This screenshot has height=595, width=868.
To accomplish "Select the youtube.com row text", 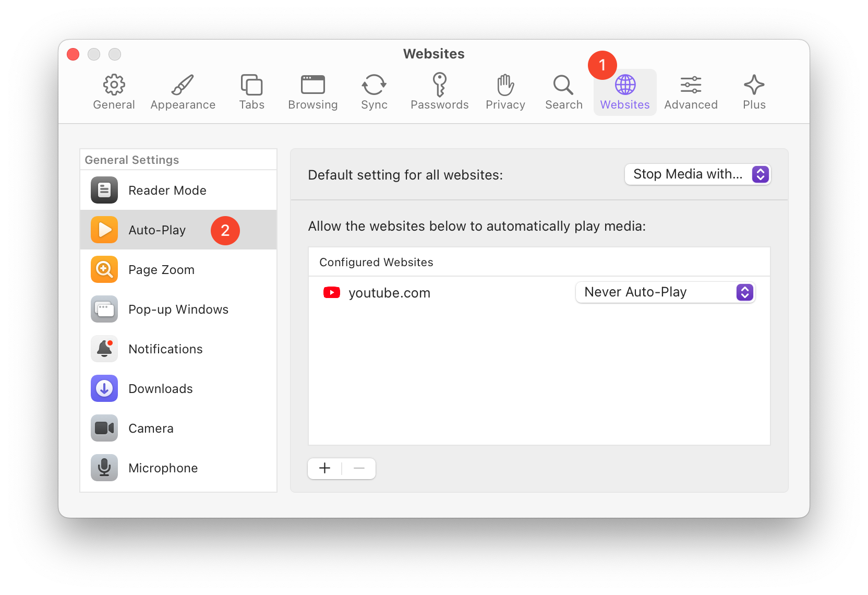I will click(x=389, y=293).
